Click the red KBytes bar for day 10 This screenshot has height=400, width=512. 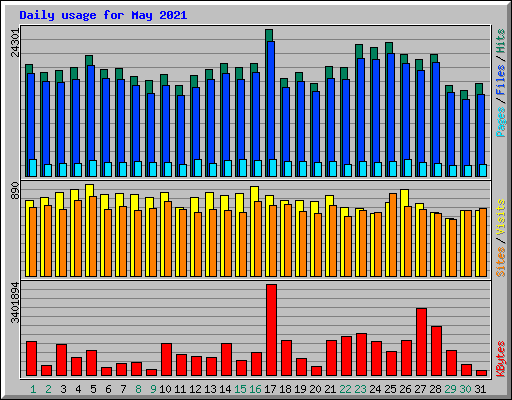pyautogui.click(x=166, y=359)
